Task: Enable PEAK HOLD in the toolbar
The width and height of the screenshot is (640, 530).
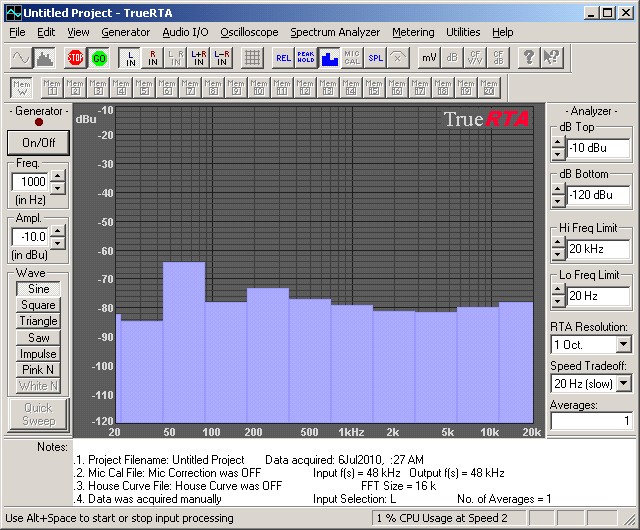Action: [307, 57]
